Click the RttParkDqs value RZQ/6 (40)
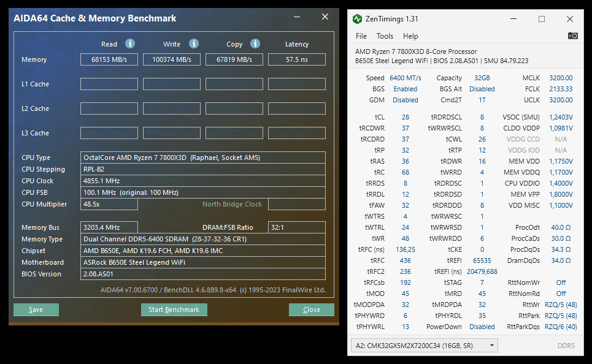The width and height of the screenshot is (592, 364). click(x=561, y=327)
